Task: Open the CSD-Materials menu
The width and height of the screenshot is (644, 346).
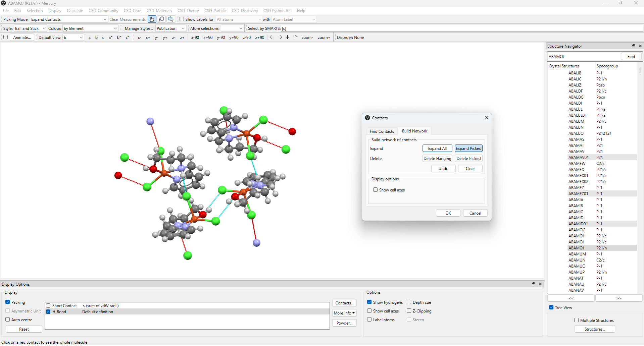Action: (x=159, y=11)
